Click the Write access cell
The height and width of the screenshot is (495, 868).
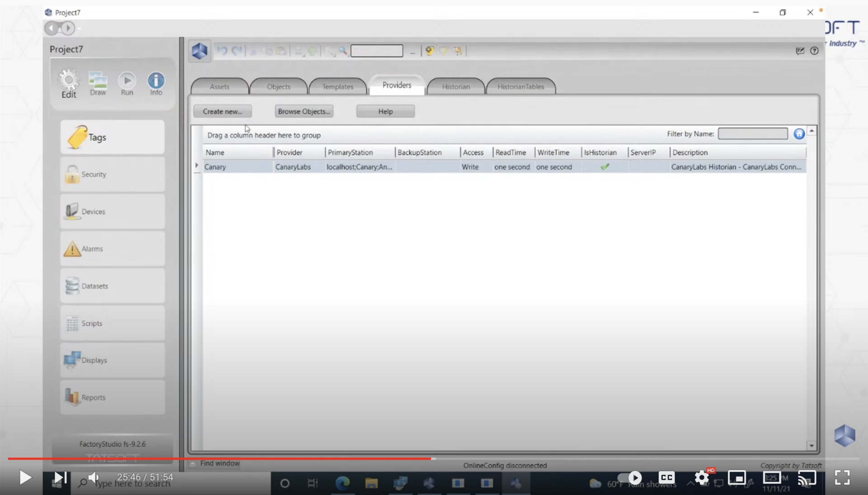pos(476,167)
